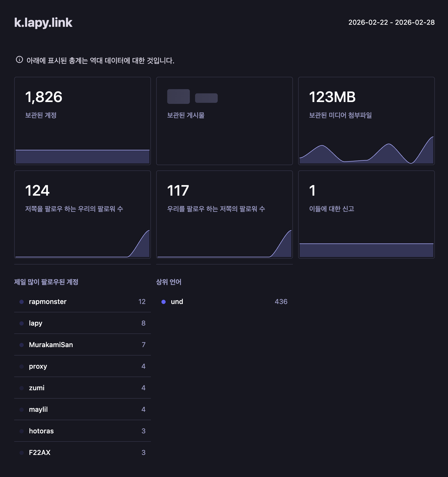
Task: Select the maylil account entry
Action: coord(38,409)
